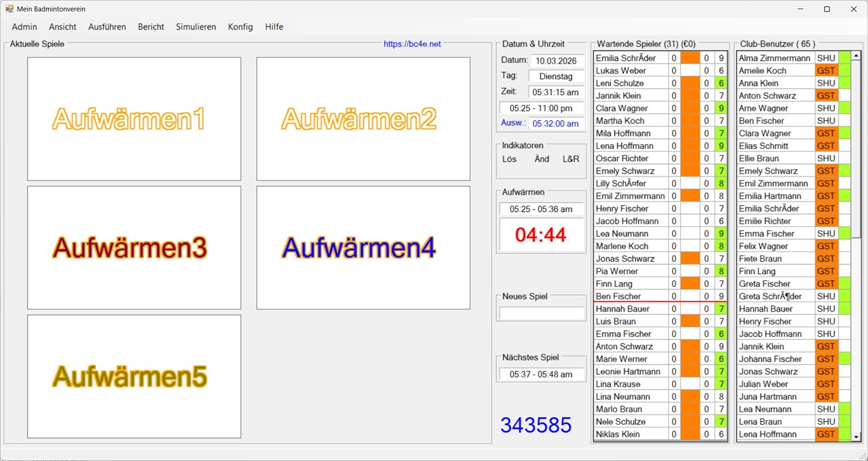Click the Aufwärmen range 05:25 - 05:36 am

click(541, 209)
